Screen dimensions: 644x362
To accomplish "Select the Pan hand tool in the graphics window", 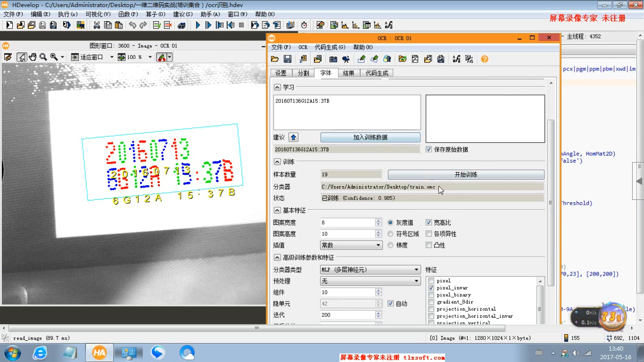I will tap(32, 57).
